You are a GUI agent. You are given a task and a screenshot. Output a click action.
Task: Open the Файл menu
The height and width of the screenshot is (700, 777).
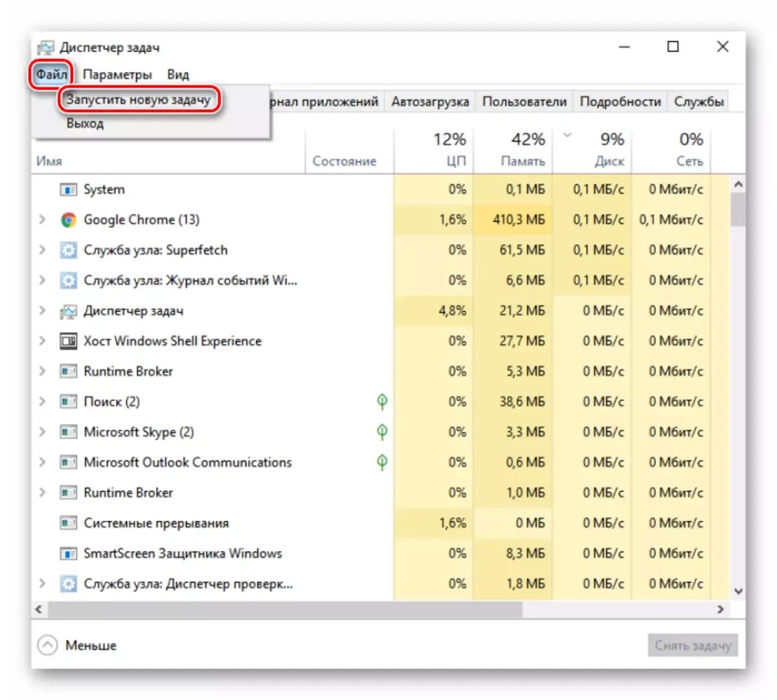[x=51, y=74]
